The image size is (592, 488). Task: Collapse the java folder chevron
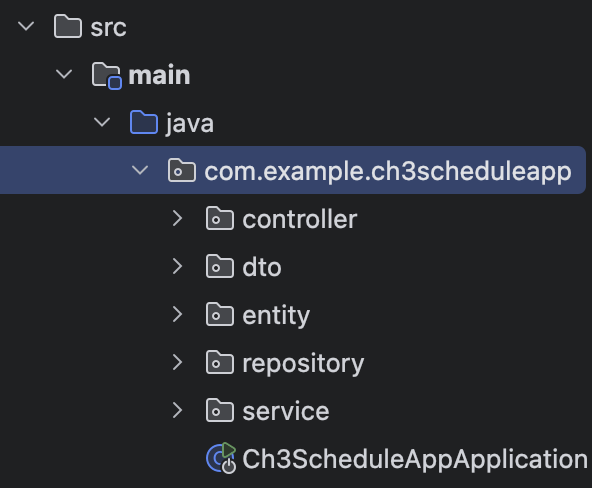click(x=102, y=122)
